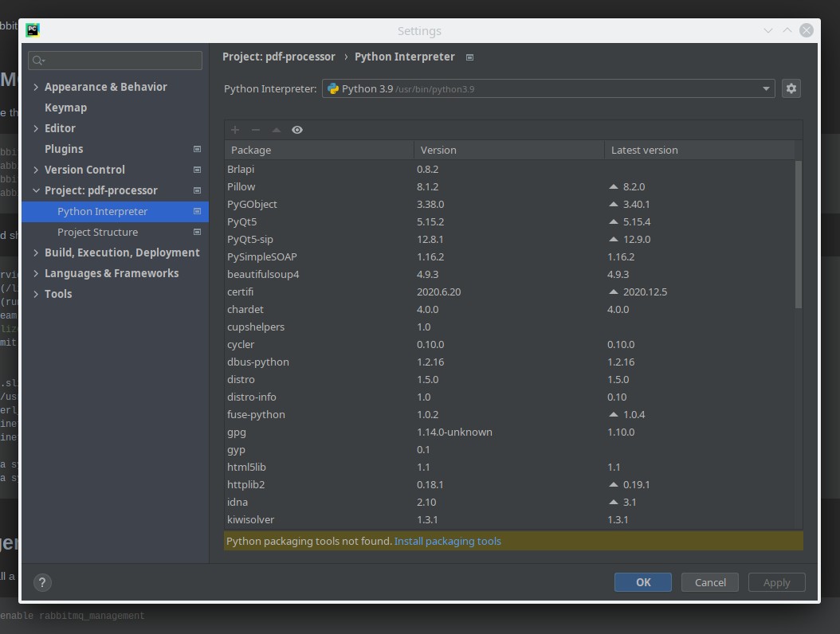Screen dimensions: 840x634
Task: Click the Python logo in interpreter field
Action: pyautogui.click(x=333, y=88)
